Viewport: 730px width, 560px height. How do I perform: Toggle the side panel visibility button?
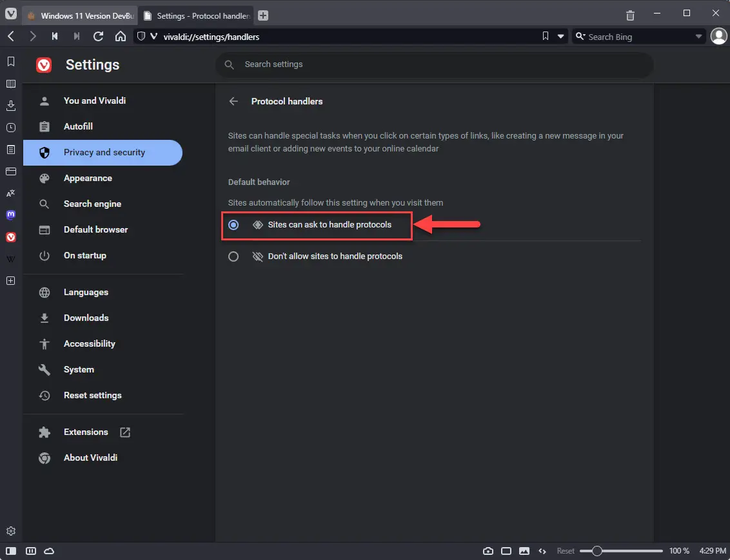[11, 551]
